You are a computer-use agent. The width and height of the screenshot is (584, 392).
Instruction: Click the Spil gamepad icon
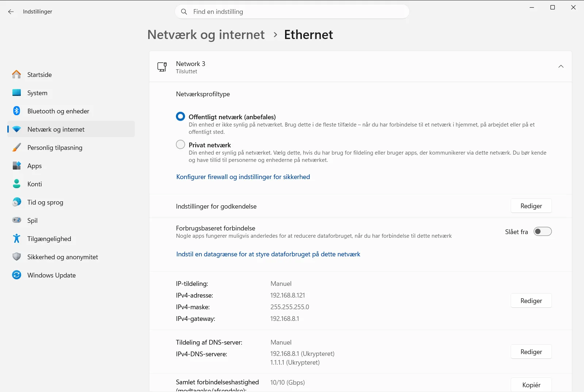[x=16, y=220]
